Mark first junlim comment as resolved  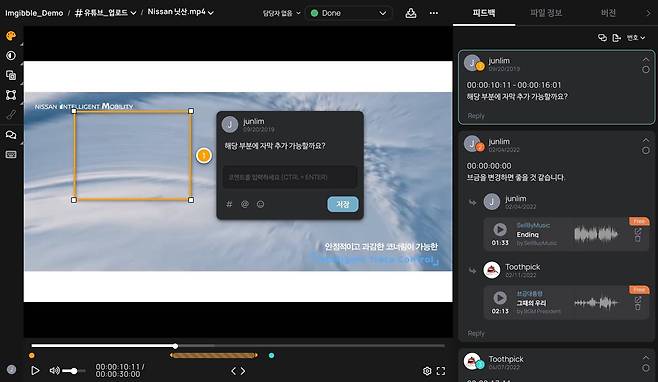pos(646,70)
